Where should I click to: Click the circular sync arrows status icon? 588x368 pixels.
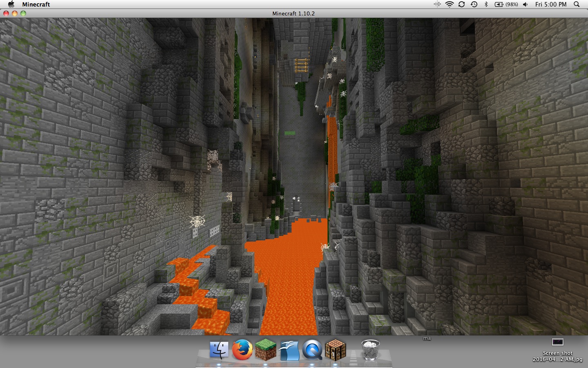coord(462,4)
